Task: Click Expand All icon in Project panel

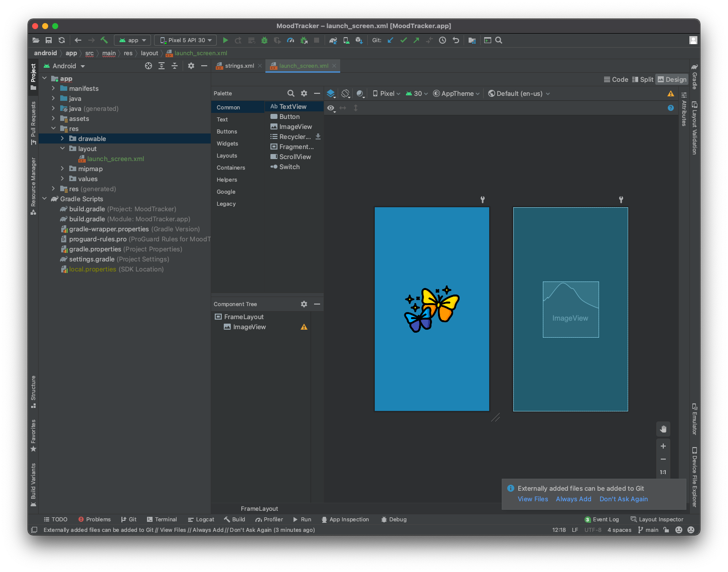Action: tap(162, 66)
